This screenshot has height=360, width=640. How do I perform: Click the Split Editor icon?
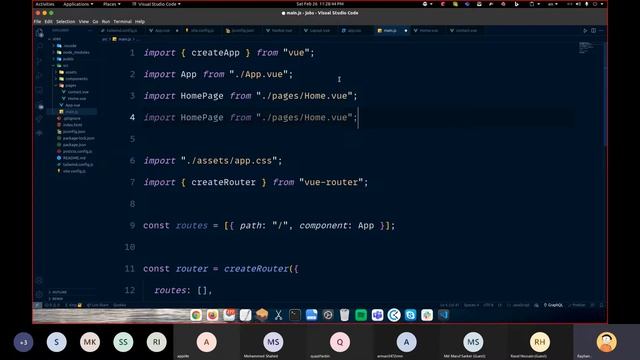coord(593,31)
